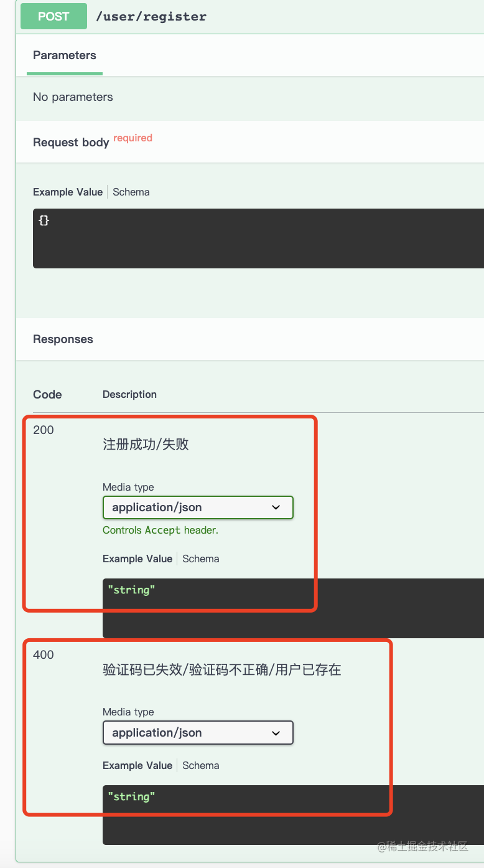Switch to the Parameters tab

click(x=65, y=55)
